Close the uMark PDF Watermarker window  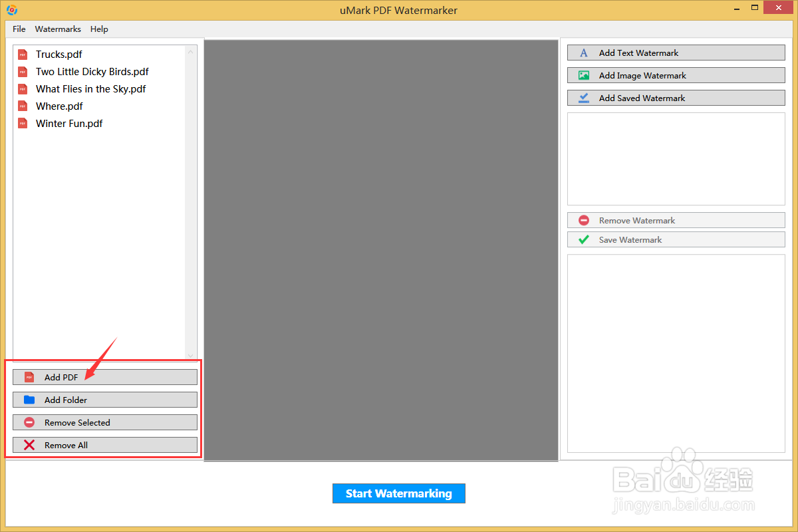coord(778,9)
